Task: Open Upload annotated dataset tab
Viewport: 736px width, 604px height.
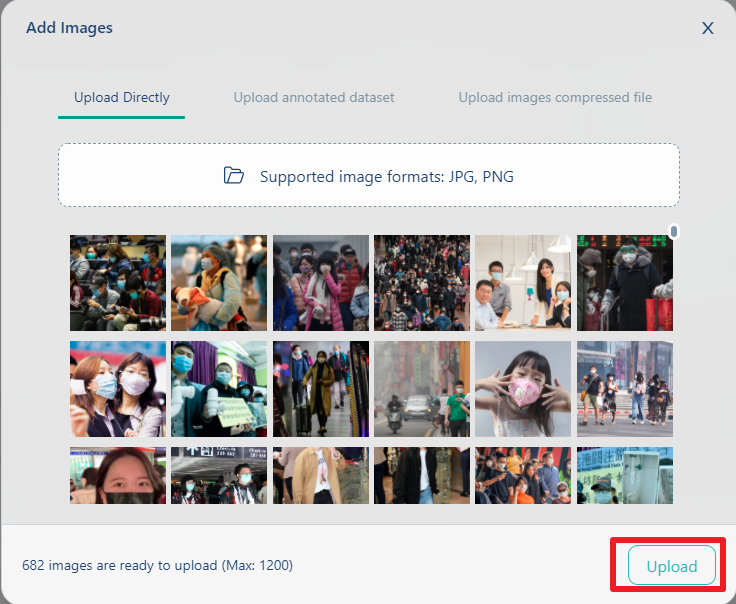Action: click(314, 98)
